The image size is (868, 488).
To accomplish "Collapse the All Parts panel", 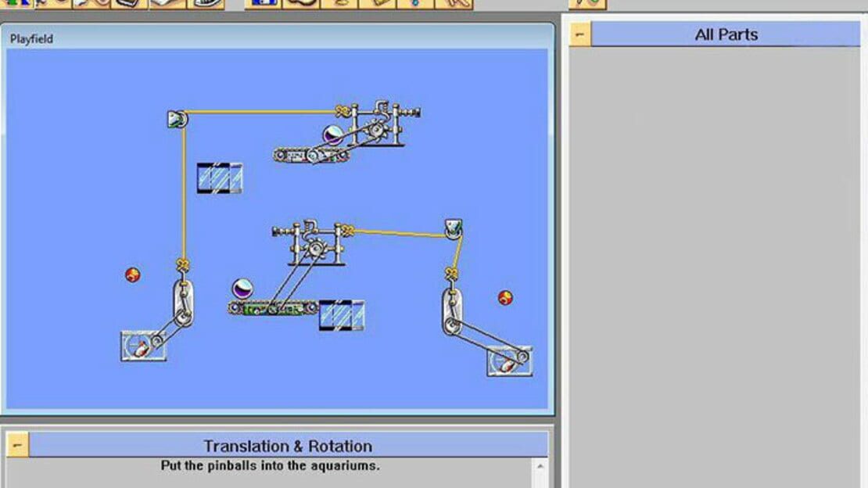I will (579, 34).
